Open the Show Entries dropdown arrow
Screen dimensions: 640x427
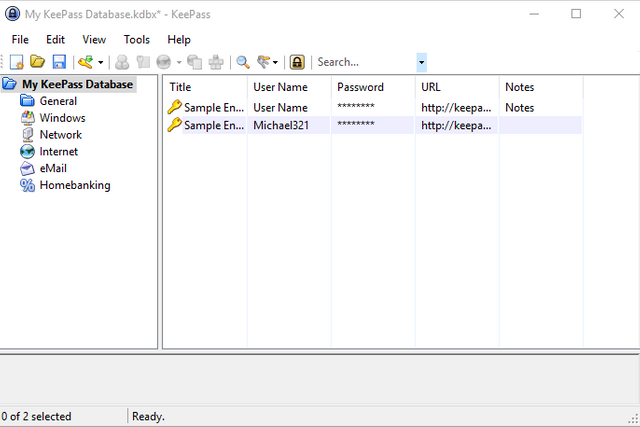click(275, 62)
